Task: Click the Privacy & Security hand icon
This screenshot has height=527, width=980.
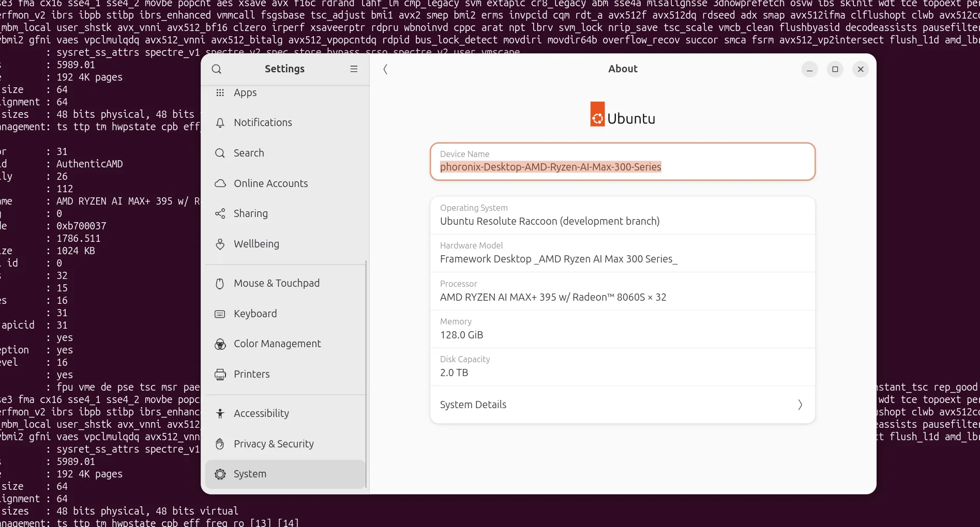Action: (220, 444)
